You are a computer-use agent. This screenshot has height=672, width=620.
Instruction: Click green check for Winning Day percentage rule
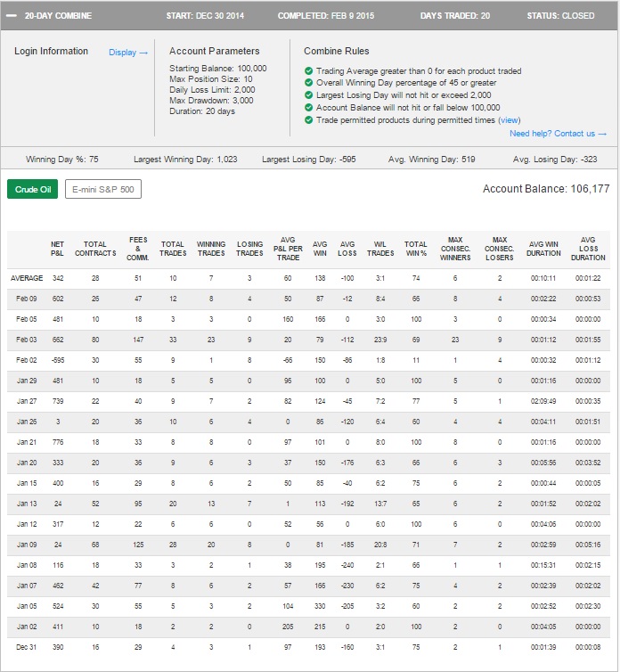point(308,82)
